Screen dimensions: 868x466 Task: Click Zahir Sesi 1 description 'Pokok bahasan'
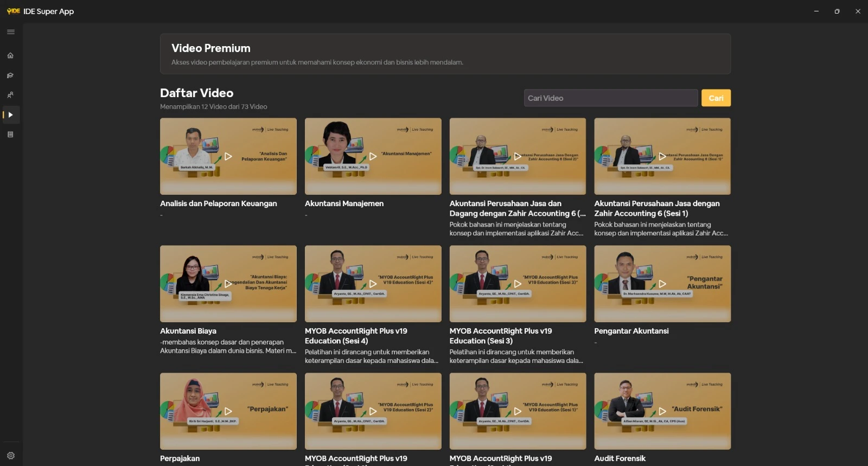pos(661,229)
